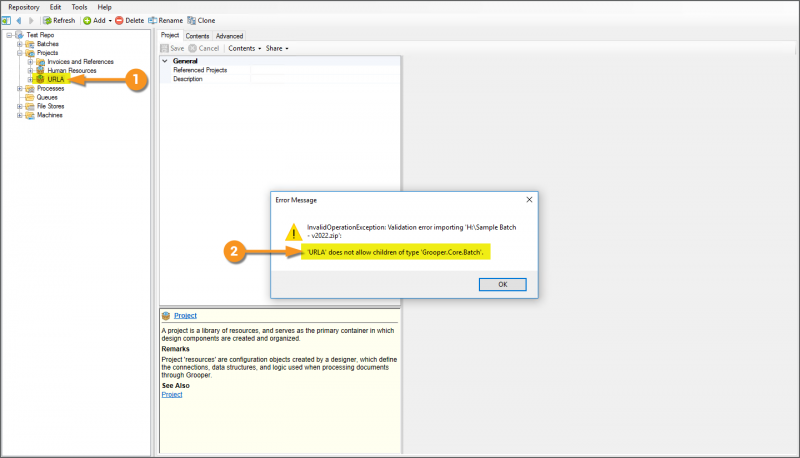Switch to the Contents tab
The height and width of the screenshot is (458, 800).
point(197,36)
